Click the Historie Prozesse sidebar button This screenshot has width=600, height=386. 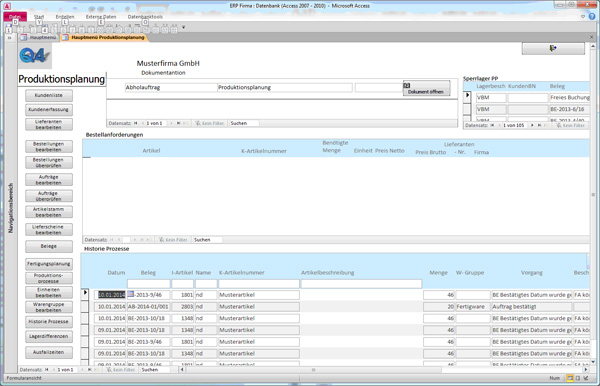(x=49, y=322)
